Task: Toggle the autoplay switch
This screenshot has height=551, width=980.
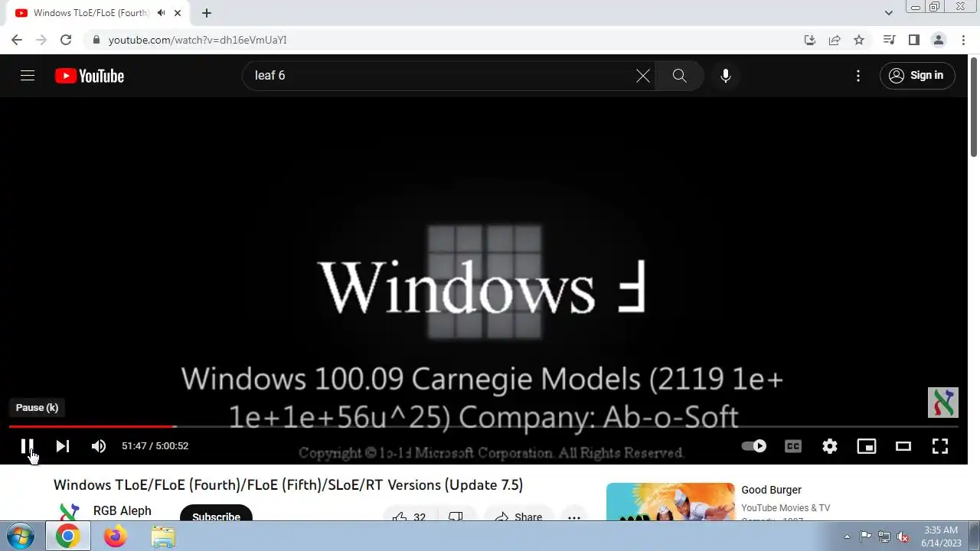Action: pyautogui.click(x=754, y=446)
